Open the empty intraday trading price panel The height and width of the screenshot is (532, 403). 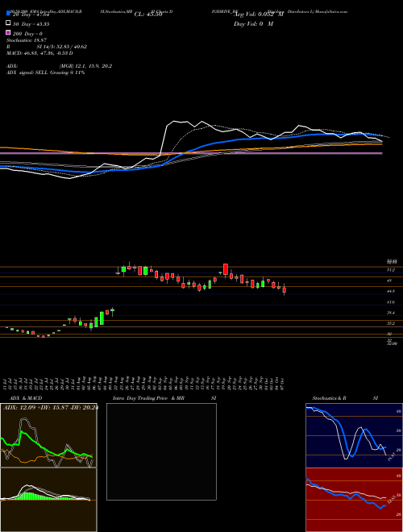(x=161, y=451)
